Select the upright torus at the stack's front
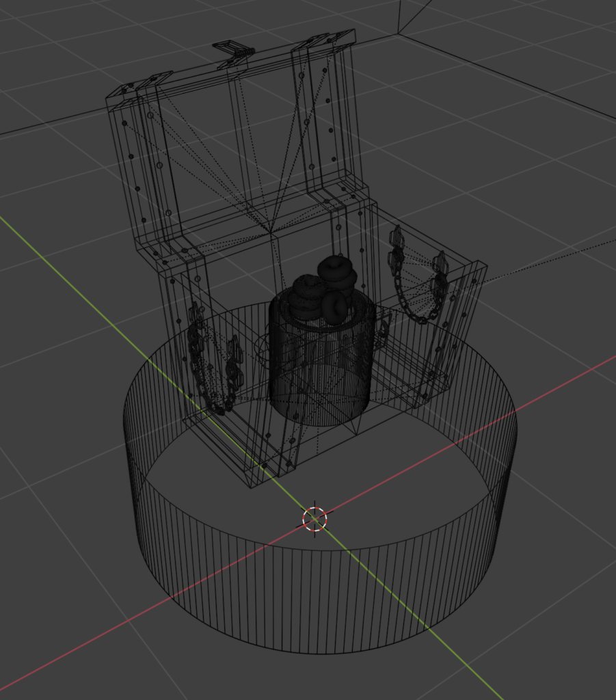The width and height of the screenshot is (616, 700). [x=334, y=308]
